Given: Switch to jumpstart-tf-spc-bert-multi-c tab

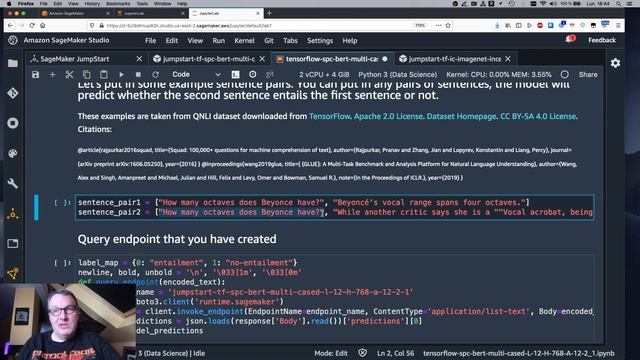Looking at the screenshot, I should pyautogui.click(x=209, y=59).
